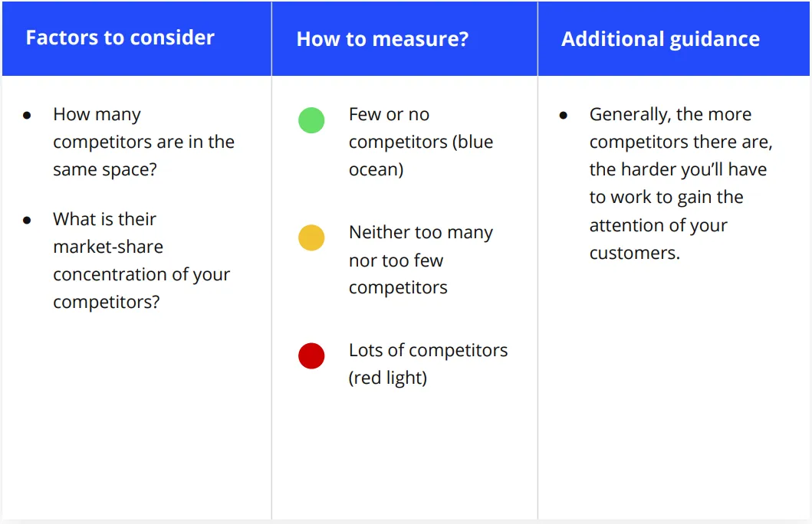Select the 'How to measure?' header

pyautogui.click(x=382, y=39)
